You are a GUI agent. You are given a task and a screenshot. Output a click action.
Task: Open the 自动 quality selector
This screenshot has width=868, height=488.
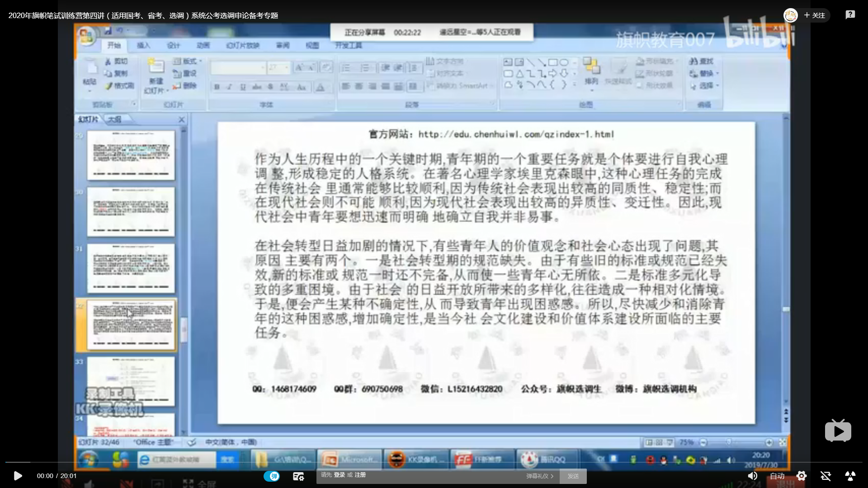coord(777,476)
